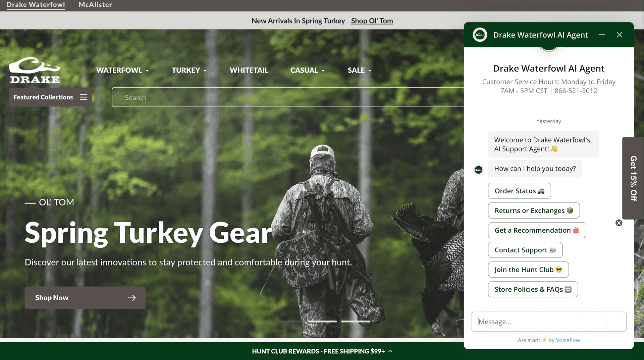
Task: Click the HUNT CLUB REWARDS footer banner text
Action: [318, 351]
